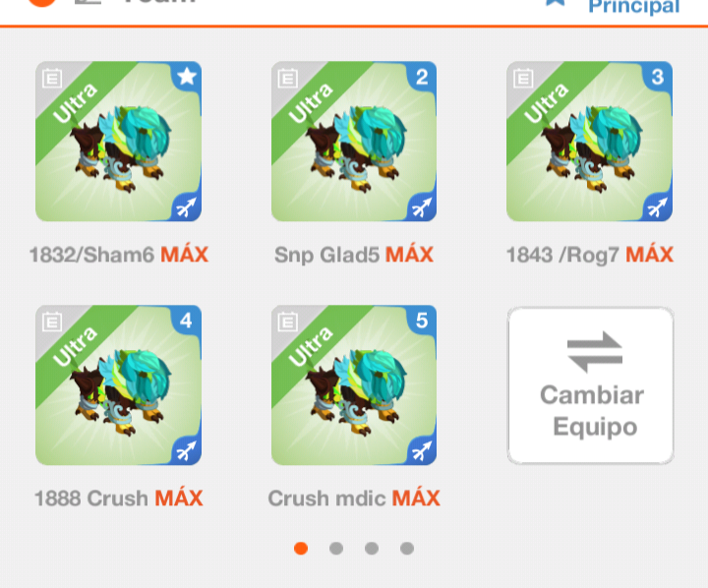Open notes icon on 1843 /Rog7 card

click(x=523, y=78)
